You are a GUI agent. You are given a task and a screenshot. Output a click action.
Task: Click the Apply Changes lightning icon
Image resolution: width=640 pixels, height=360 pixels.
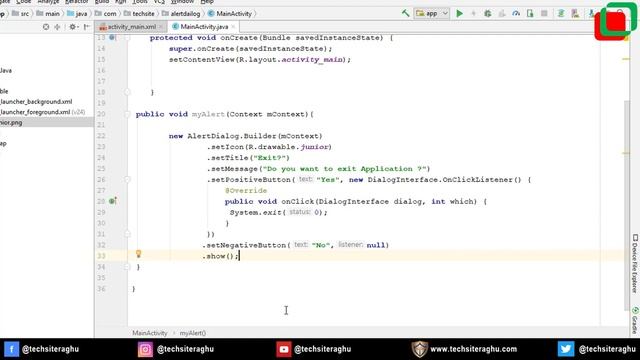click(x=473, y=13)
